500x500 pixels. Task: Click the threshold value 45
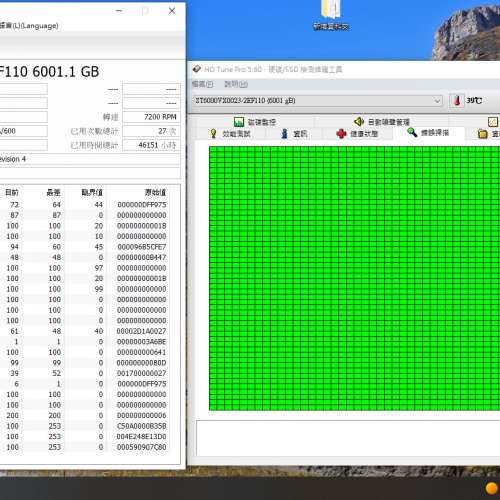click(x=99, y=247)
